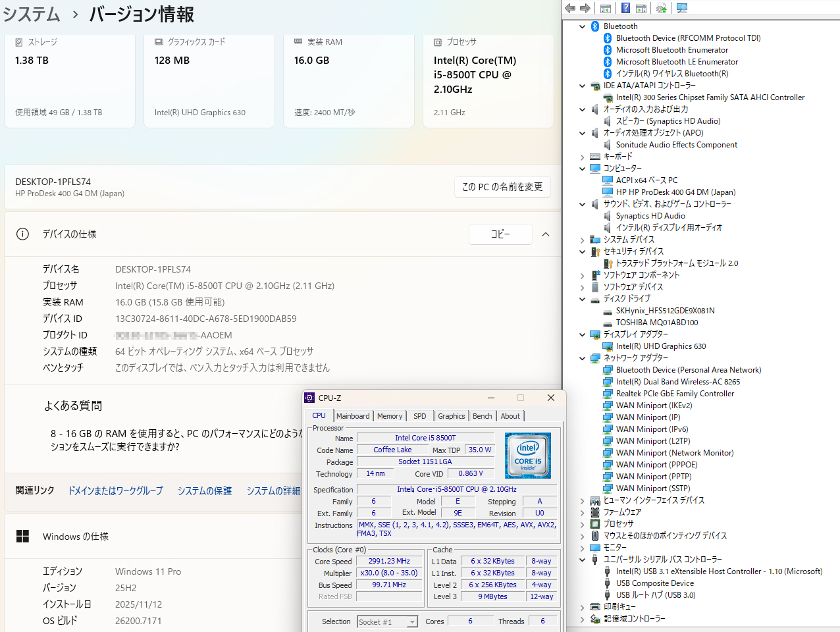Image resolution: width=840 pixels, height=632 pixels.
Task: Collapse the デバイスの仕様 section chevron
Action: pos(546,234)
